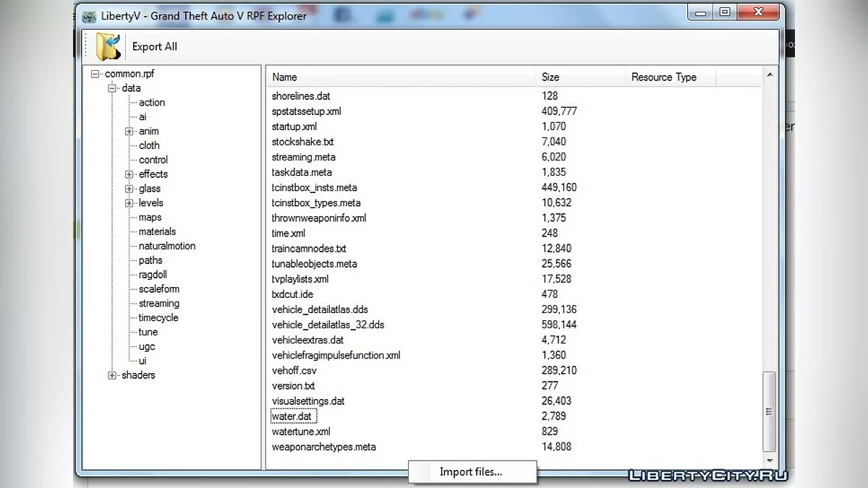Choose Import files... from context menu

[471, 472]
